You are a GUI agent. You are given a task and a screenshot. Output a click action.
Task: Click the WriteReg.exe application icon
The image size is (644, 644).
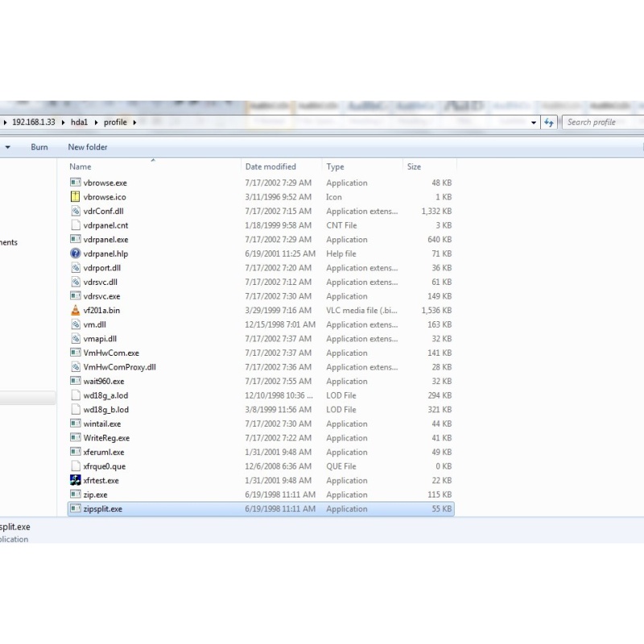click(76, 438)
